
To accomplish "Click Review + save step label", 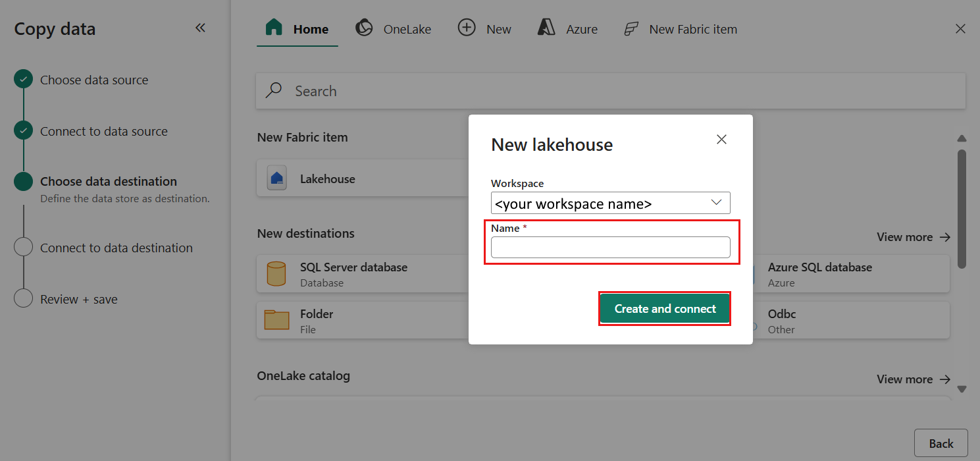I will pos(79,299).
